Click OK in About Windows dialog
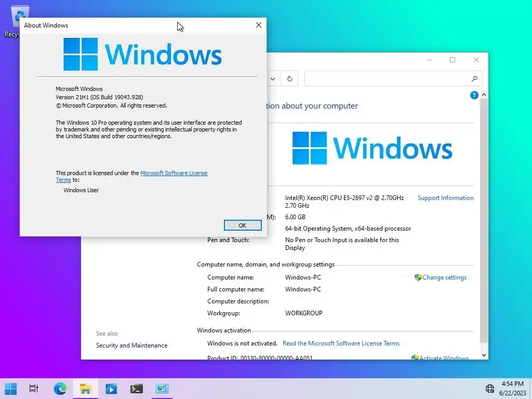The width and height of the screenshot is (532, 399). (243, 225)
